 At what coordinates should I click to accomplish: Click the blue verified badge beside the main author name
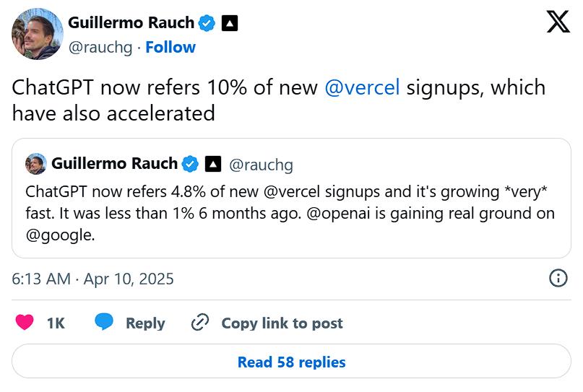coord(207,23)
